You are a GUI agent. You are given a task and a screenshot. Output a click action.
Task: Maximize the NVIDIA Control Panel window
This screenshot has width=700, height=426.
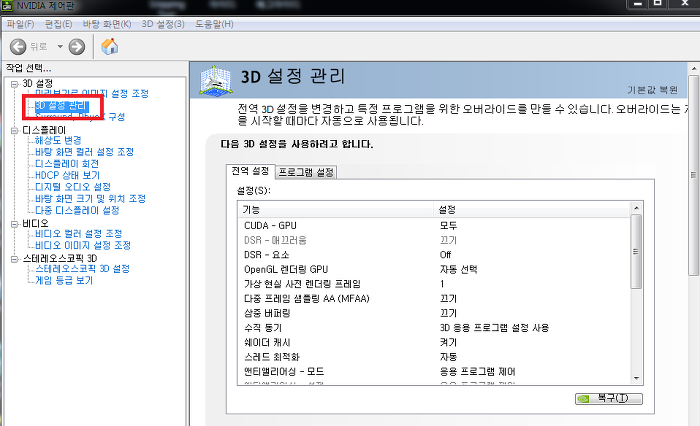point(658,4)
